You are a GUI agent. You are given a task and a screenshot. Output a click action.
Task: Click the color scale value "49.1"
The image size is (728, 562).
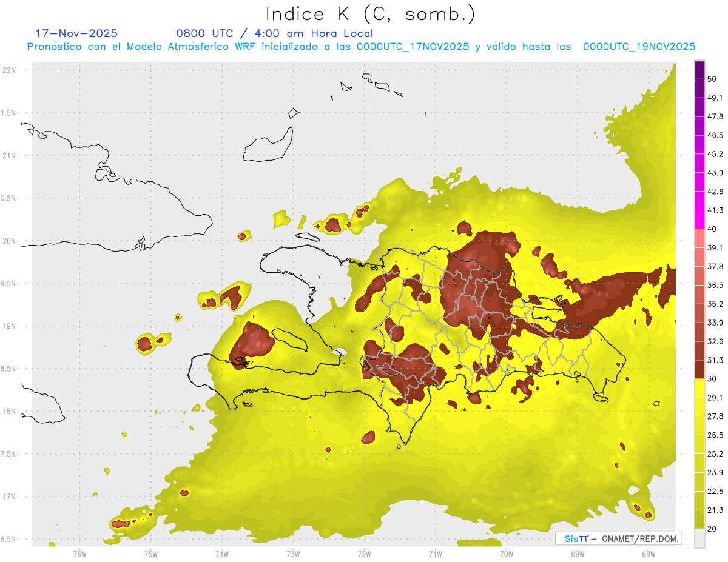pos(715,98)
